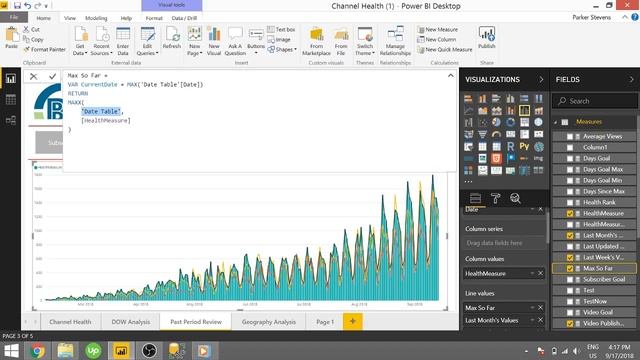Open the Report view in left sidebar

11,79
